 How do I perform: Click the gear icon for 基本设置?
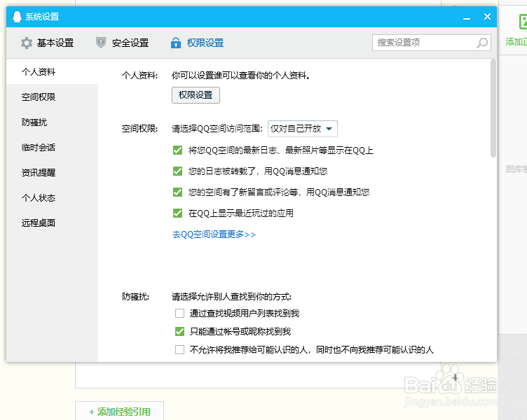[x=27, y=43]
